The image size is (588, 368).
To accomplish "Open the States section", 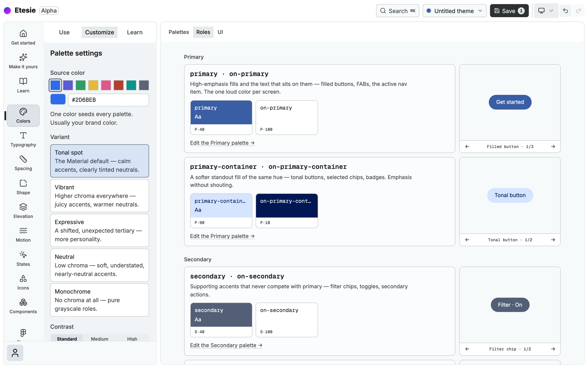I will (x=23, y=259).
